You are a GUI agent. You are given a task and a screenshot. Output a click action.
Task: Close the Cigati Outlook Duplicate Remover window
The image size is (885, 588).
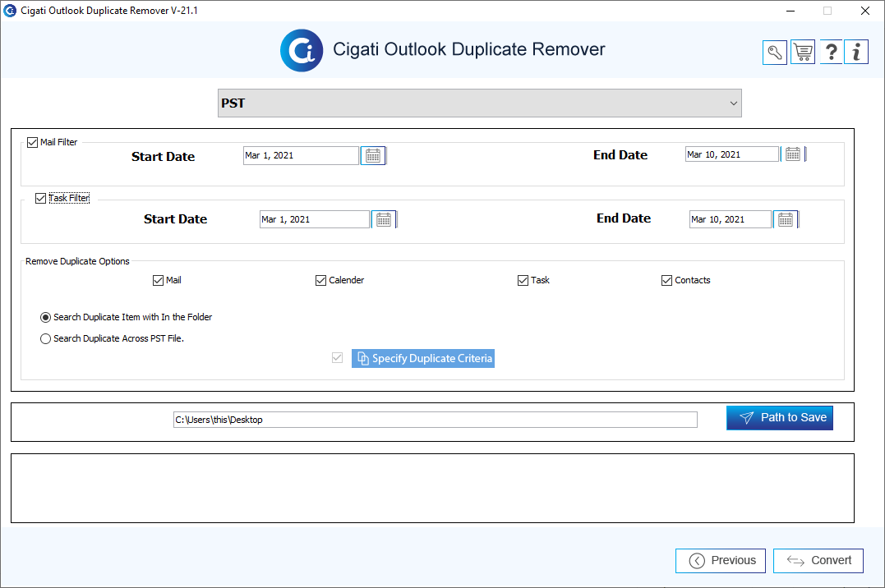click(x=864, y=11)
